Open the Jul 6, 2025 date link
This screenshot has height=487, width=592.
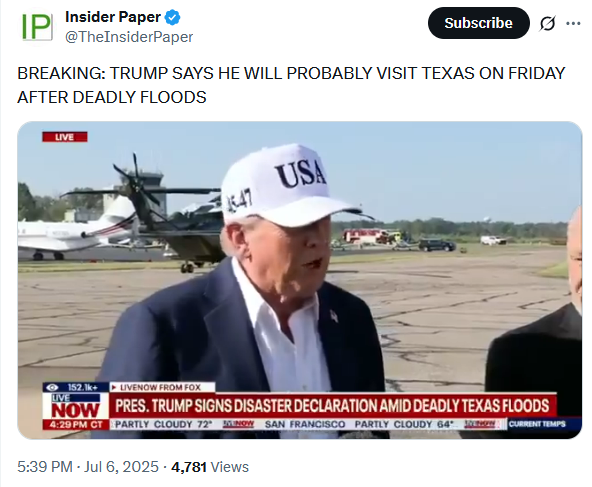click(x=121, y=467)
